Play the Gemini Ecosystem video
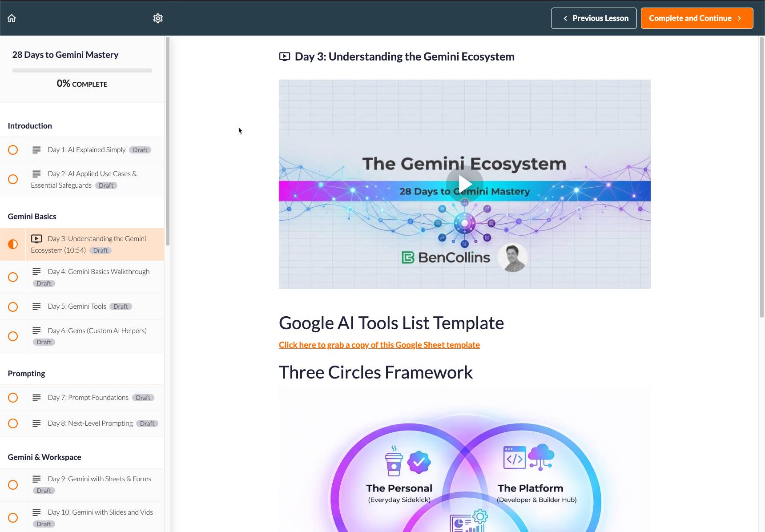Image resolution: width=765 pixels, height=532 pixels. [x=464, y=184]
